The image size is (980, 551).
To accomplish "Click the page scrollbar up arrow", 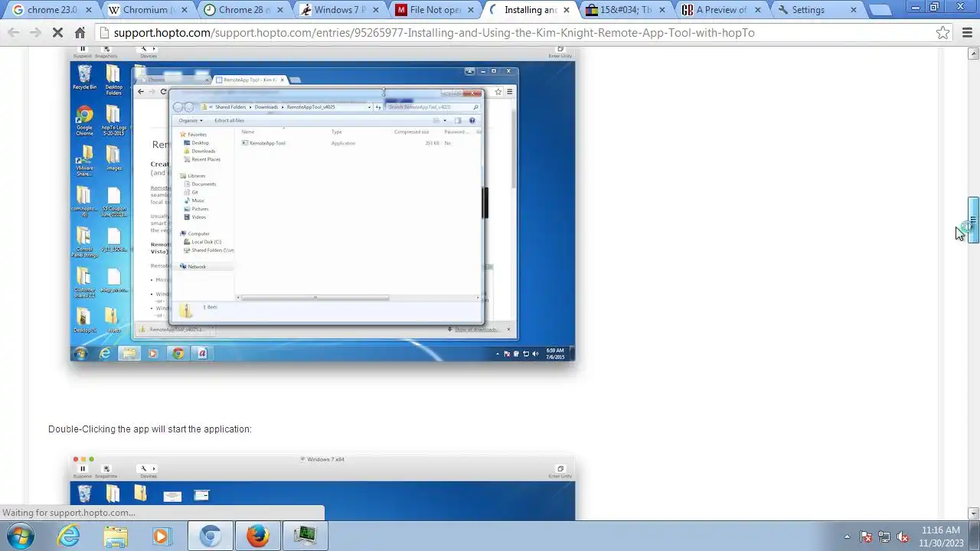I will 973,54.
